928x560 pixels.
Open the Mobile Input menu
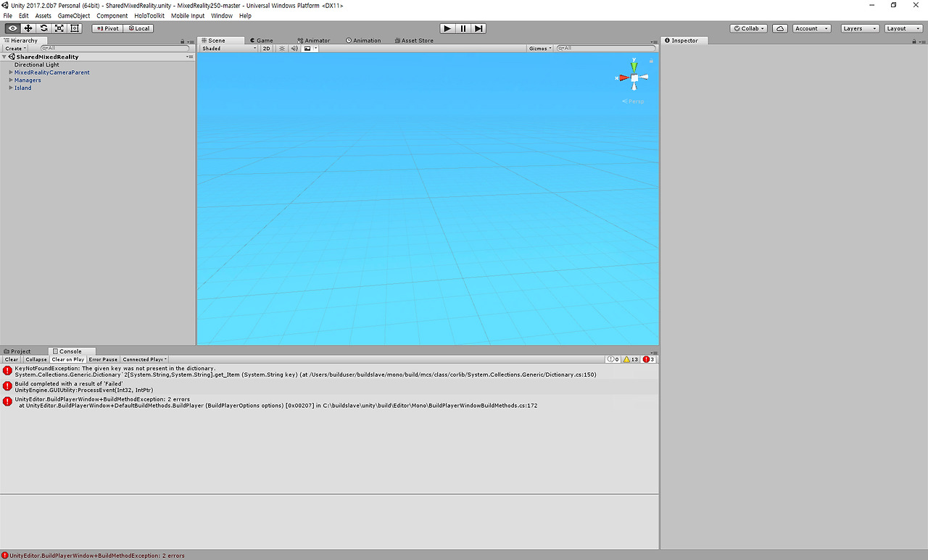(188, 16)
